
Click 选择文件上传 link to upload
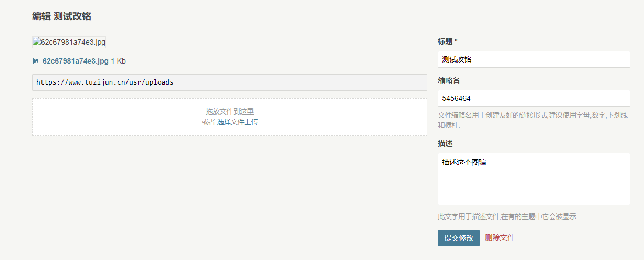(237, 122)
